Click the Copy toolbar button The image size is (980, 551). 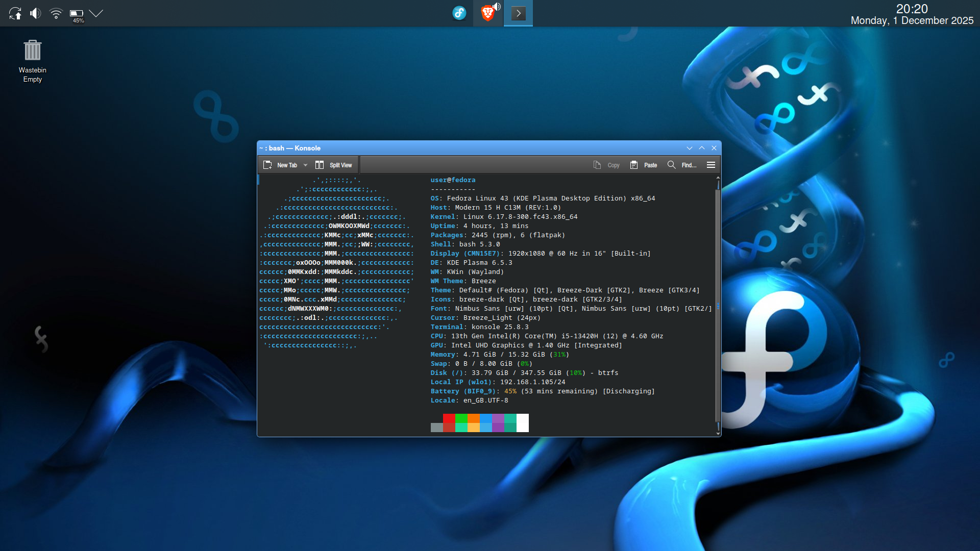[606, 165]
